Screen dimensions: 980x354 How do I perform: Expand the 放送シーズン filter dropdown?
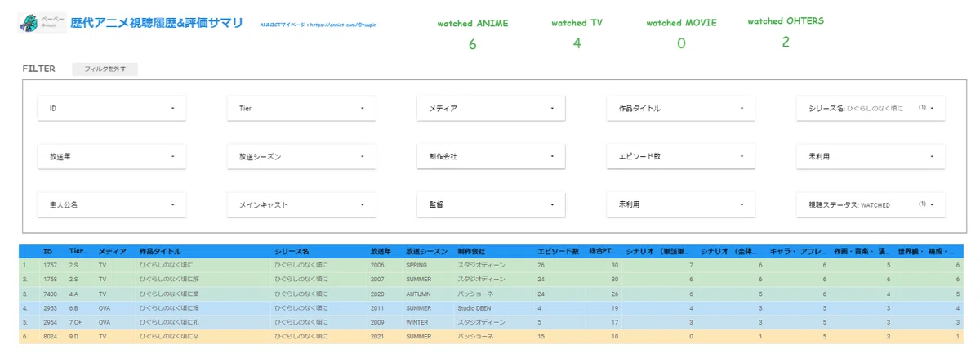(301, 156)
